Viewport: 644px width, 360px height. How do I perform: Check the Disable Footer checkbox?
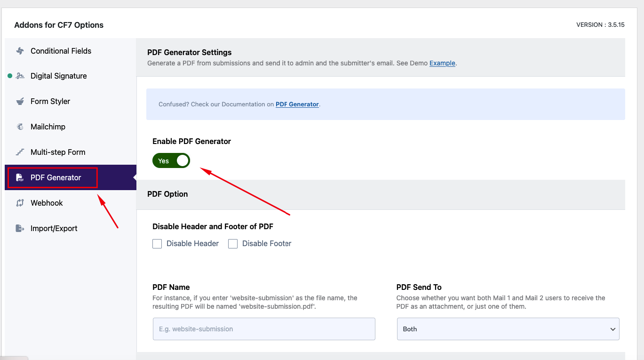click(x=233, y=244)
